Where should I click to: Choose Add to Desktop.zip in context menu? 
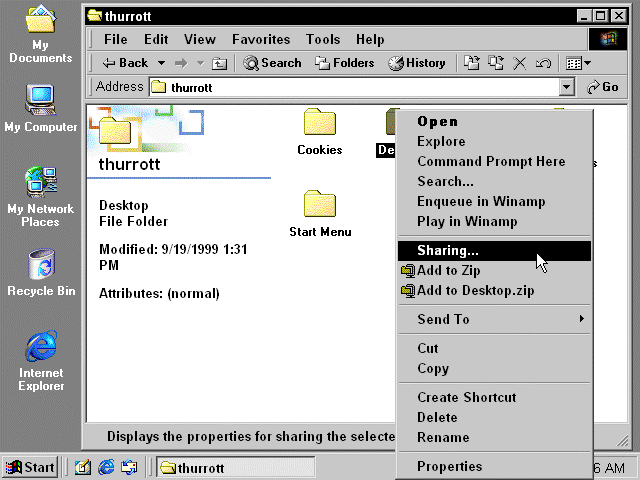[475, 290]
